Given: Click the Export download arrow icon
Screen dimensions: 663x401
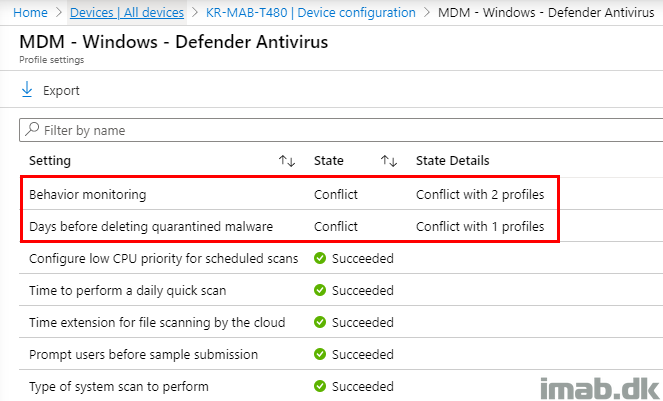Looking at the screenshot, I should (27, 90).
